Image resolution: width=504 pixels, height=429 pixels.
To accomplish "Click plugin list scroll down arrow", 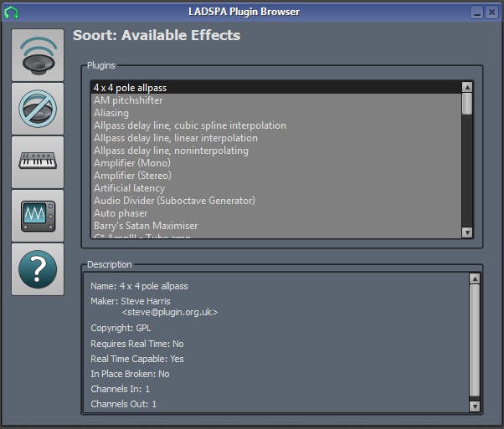I will pyautogui.click(x=467, y=232).
